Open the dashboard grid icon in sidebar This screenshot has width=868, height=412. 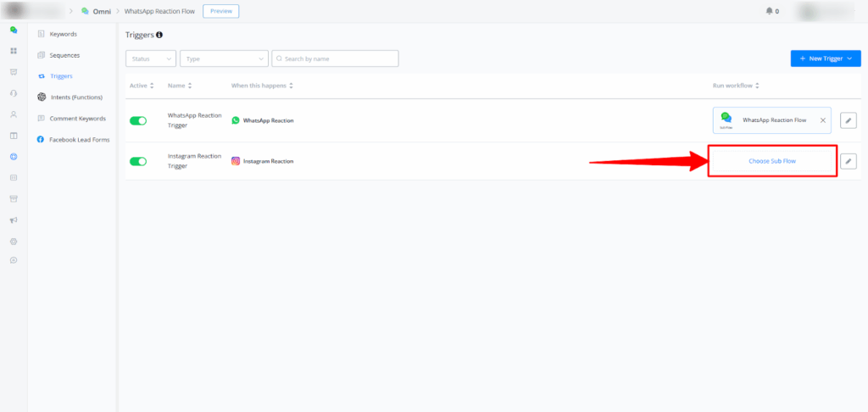[x=14, y=51]
